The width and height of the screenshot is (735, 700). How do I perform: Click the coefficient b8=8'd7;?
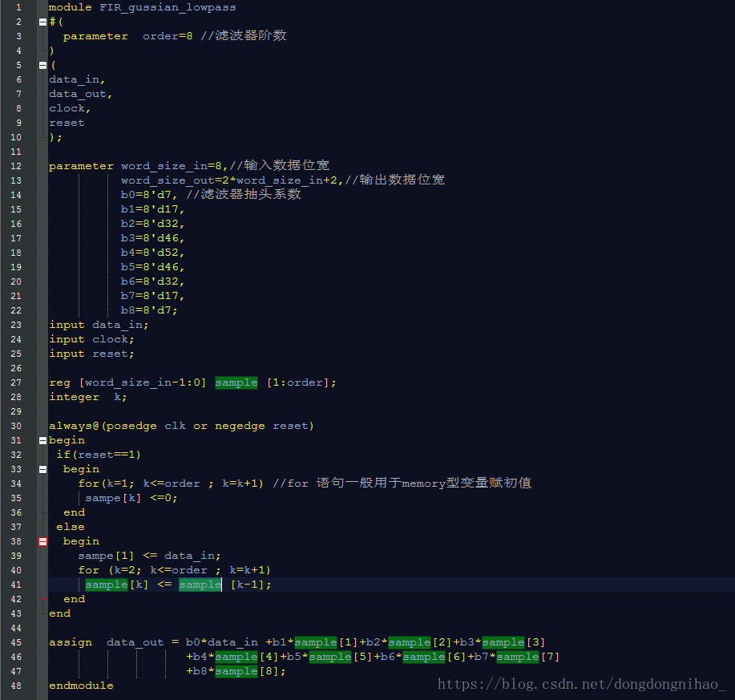click(149, 310)
